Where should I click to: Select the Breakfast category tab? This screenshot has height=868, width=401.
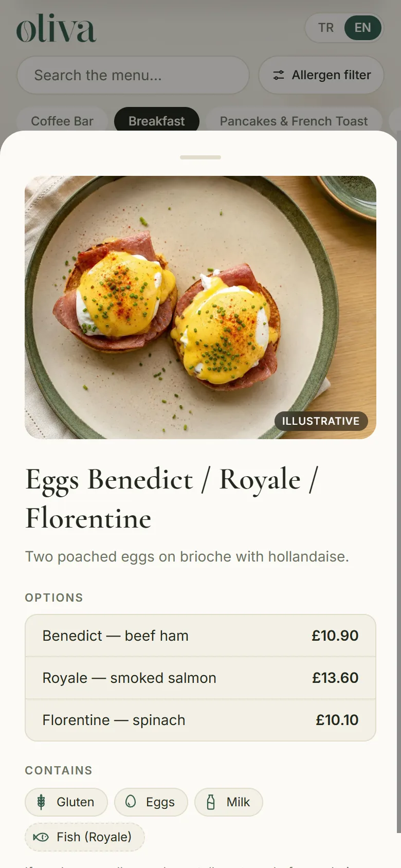click(x=156, y=121)
